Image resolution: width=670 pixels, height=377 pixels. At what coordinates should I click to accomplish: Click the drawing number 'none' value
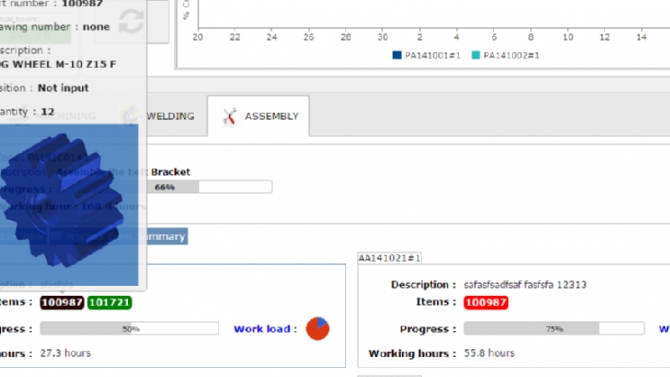pyautogui.click(x=96, y=27)
